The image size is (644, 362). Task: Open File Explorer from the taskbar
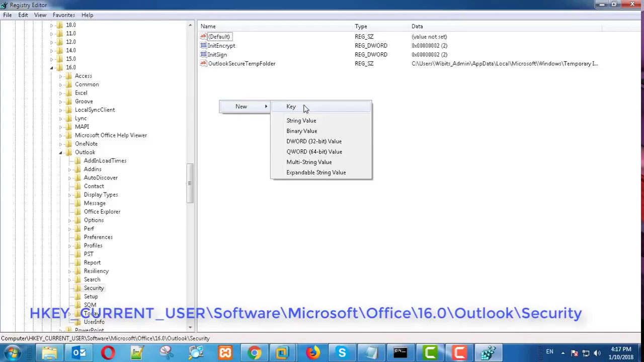tap(49, 352)
